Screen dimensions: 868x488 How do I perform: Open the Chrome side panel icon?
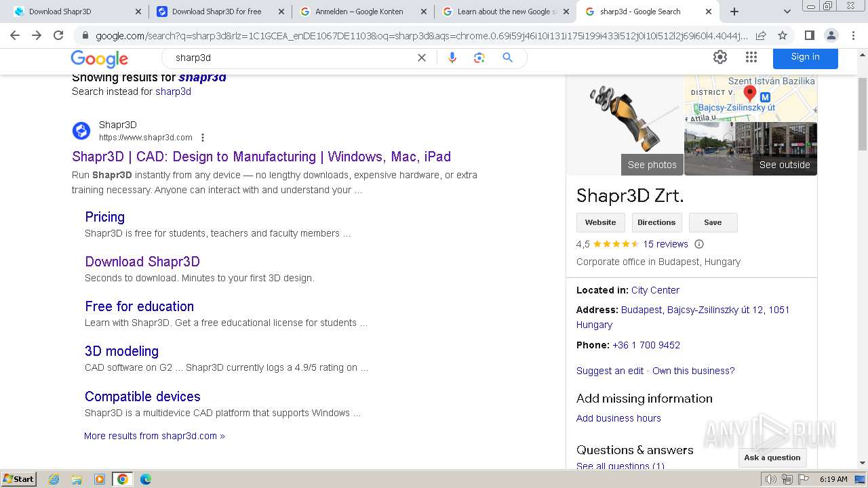[x=809, y=35]
